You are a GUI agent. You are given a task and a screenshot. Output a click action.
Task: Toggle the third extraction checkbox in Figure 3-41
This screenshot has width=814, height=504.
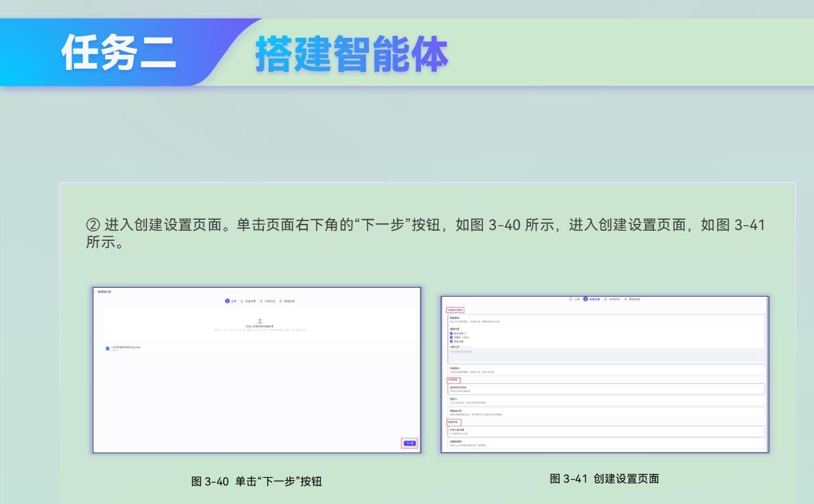point(451,341)
